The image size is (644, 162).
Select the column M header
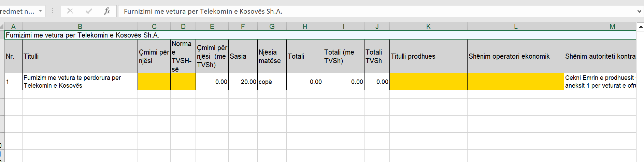tap(612, 27)
